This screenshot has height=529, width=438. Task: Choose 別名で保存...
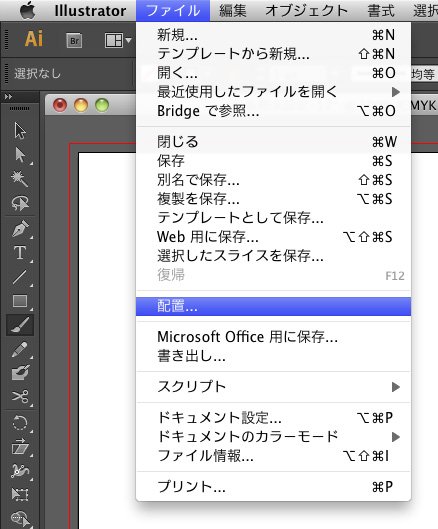point(273,180)
